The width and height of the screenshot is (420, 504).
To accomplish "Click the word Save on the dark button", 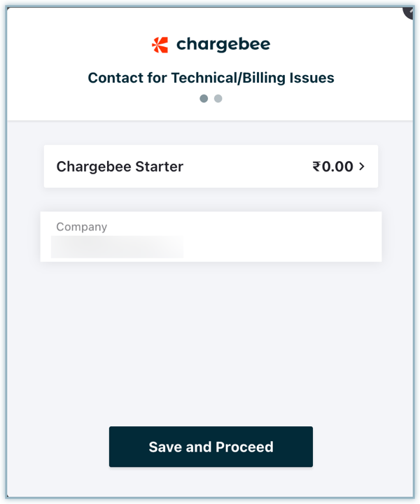I will pyautogui.click(x=164, y=447).
